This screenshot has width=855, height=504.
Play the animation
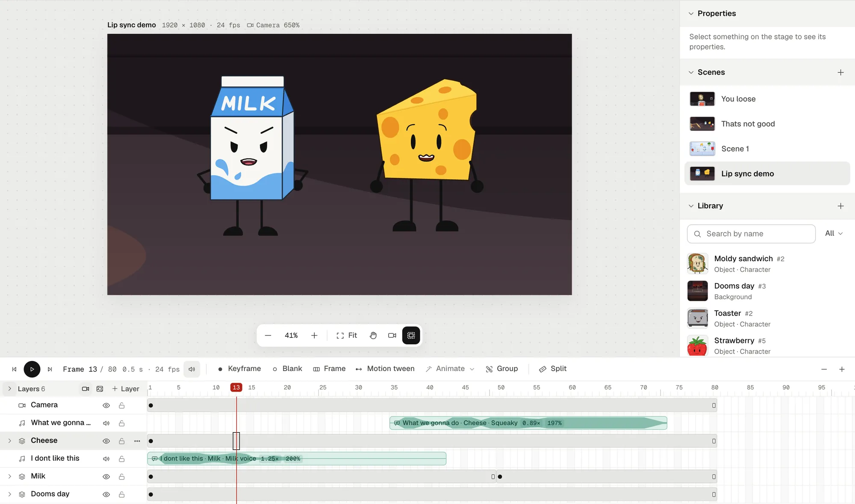[32, 369]
